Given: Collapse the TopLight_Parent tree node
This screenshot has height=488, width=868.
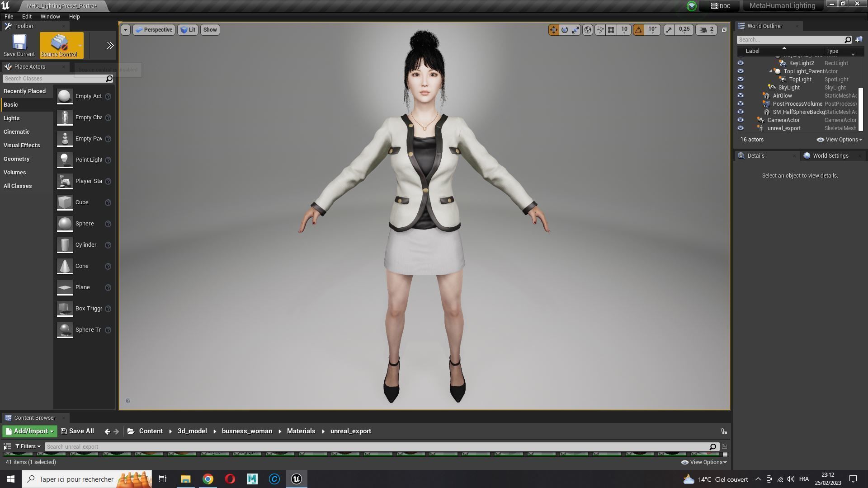Looking at the screenshot, I should (x=771, y=71).
